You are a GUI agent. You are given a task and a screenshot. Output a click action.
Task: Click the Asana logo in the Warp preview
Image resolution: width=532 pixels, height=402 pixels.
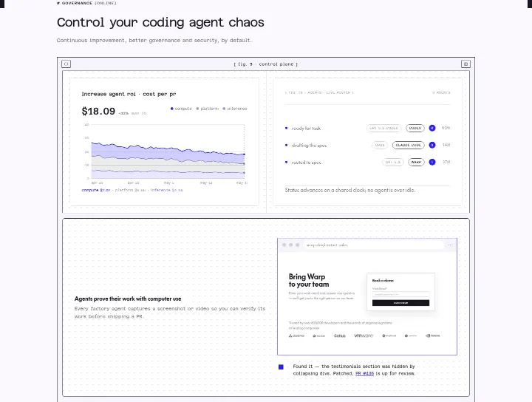pyautogui.click(x=296, y=335)
